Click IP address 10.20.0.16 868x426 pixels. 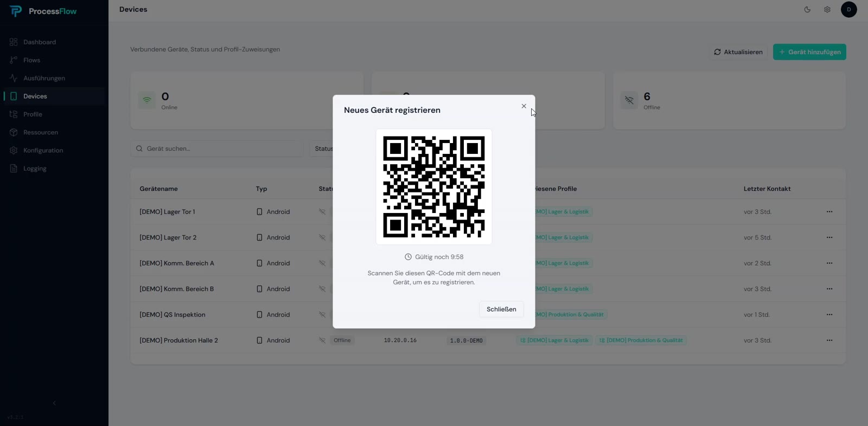pos(400,340)
